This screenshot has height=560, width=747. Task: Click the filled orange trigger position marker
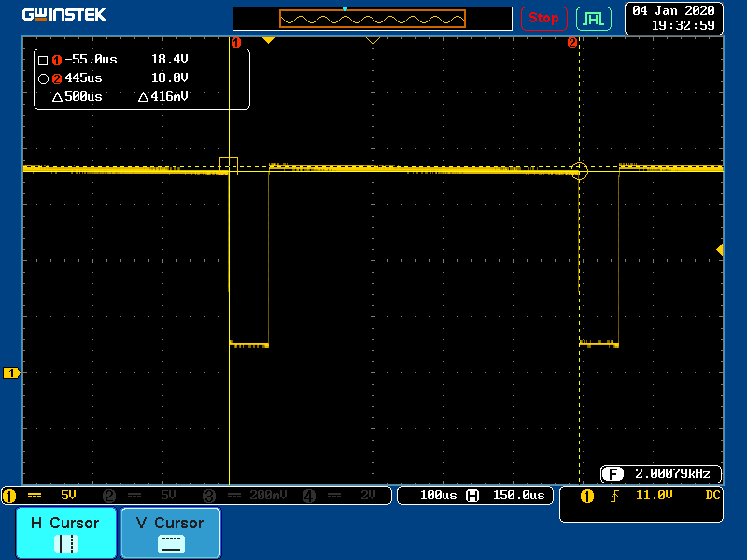pyautogui.click(x=268, y=40)
